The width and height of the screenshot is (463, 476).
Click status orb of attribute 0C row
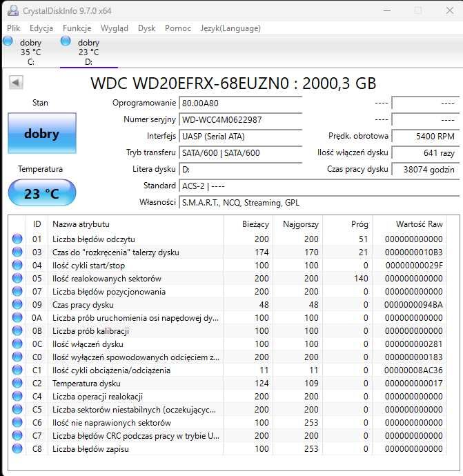[17, 344]
